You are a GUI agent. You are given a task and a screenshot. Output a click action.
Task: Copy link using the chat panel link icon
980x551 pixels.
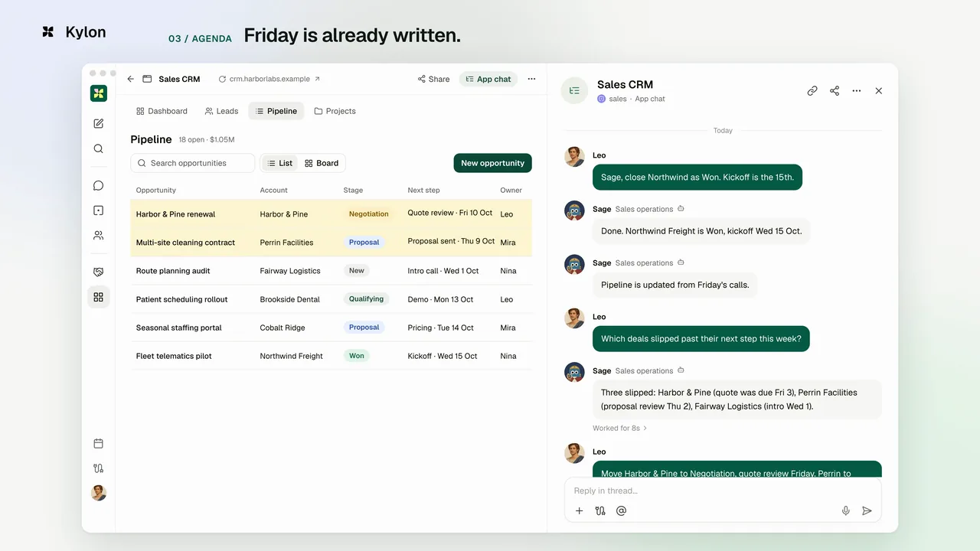click(812, 90)
